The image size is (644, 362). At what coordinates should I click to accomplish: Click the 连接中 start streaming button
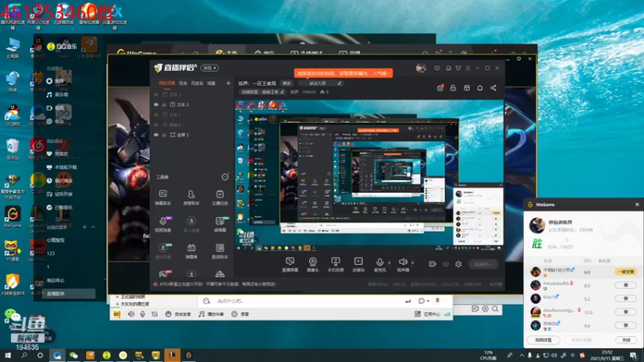click(484, 265)
